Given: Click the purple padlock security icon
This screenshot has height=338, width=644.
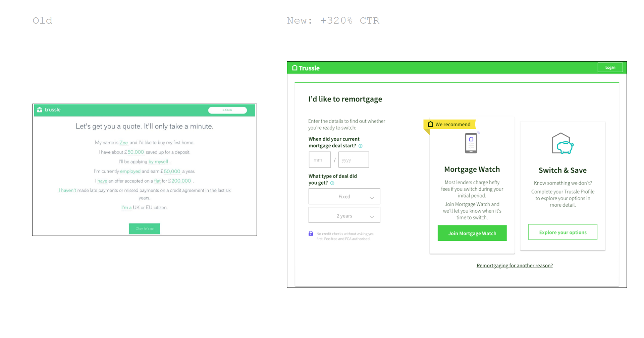Looking at the screenshot, I should pyautogui.click(x=311, y=233).
